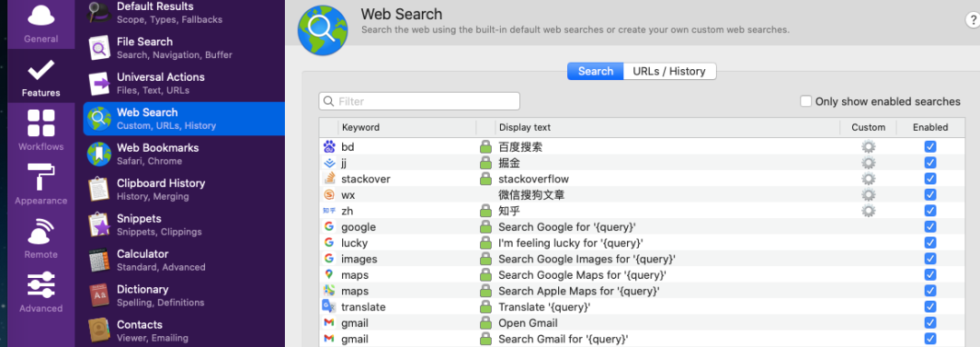Open Calculator feature settings

pyautogui.click(x=183, y=260)
